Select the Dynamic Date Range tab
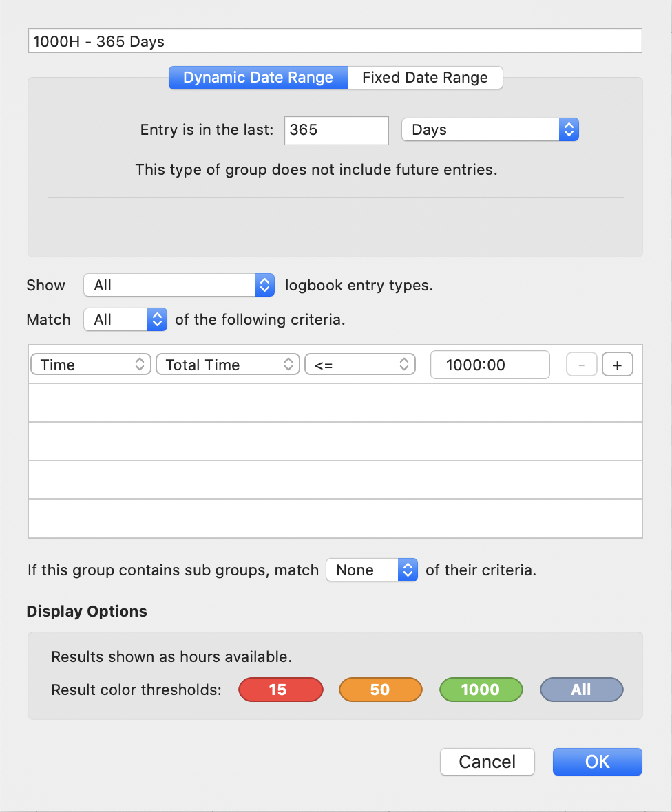672x812 pixels. point(259,78)
